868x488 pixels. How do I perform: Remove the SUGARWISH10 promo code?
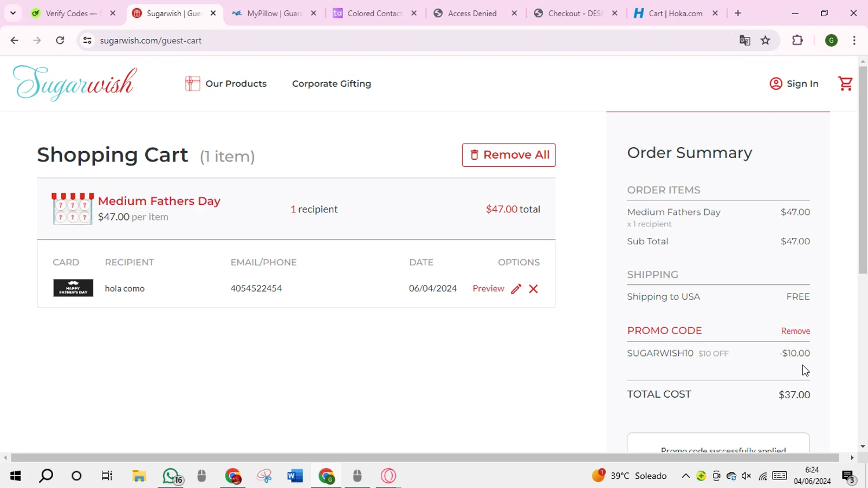796,331
